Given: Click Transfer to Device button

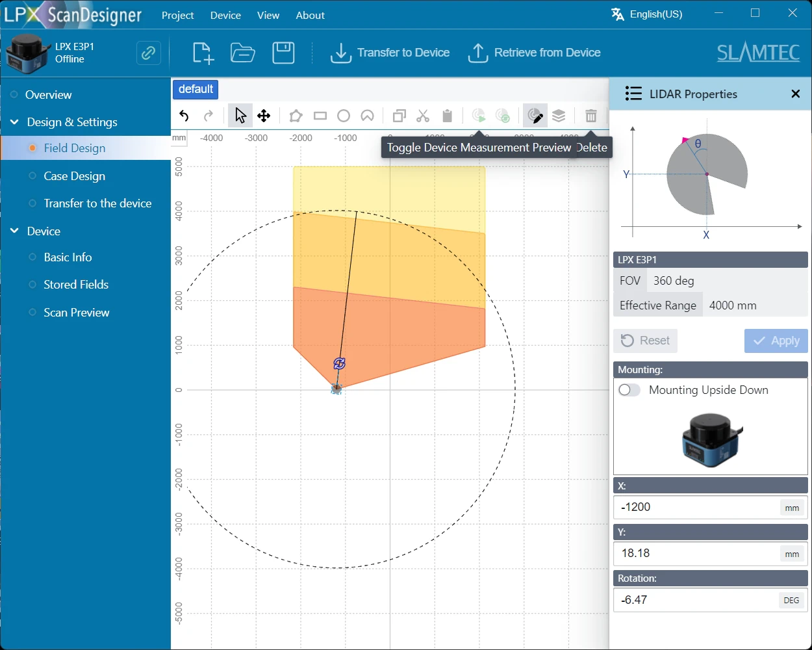Looking at the screenshot, I should 390,53.
